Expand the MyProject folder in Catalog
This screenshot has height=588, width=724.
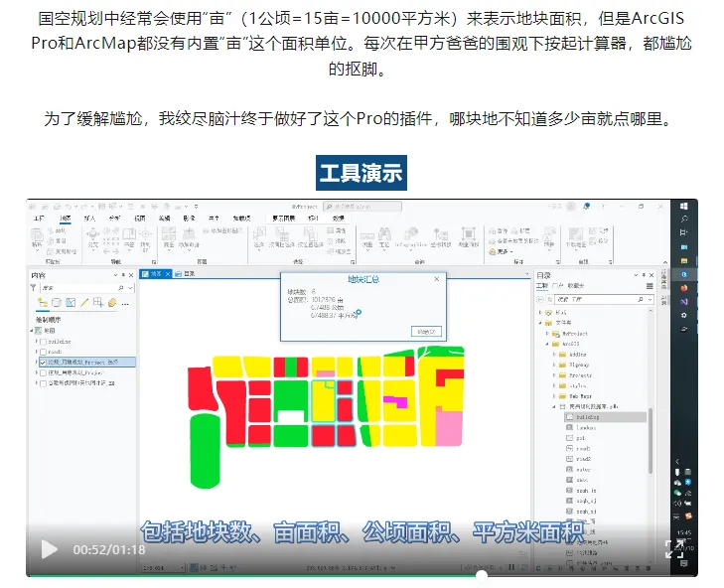click(547, 334)
